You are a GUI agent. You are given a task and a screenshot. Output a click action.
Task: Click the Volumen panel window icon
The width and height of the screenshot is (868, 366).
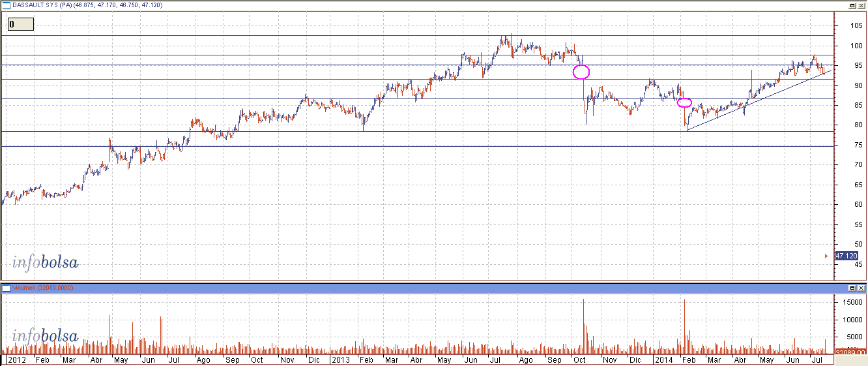click(6, 288)
